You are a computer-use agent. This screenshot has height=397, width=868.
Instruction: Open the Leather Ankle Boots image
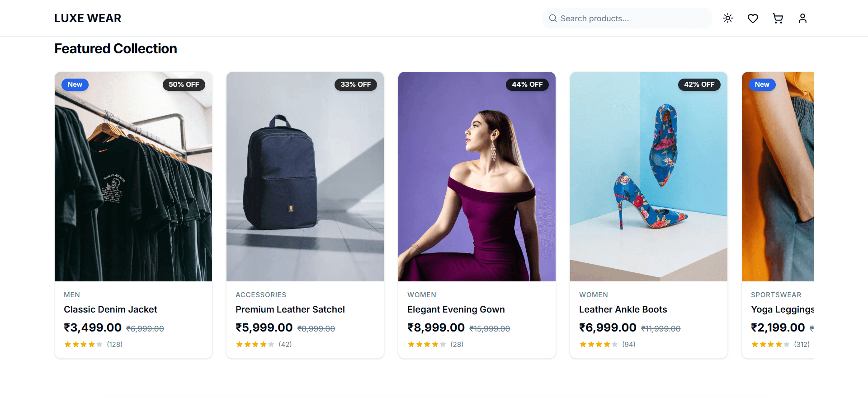(649, 181)
